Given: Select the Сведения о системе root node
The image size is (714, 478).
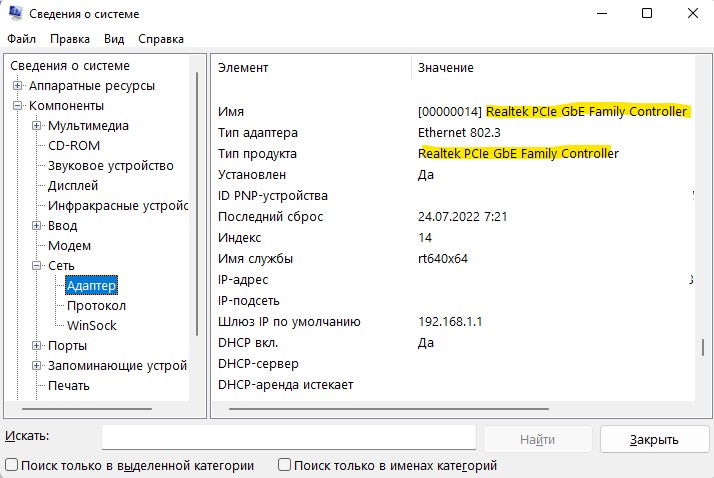Looking at the screenshot, I should click(70, 66).
